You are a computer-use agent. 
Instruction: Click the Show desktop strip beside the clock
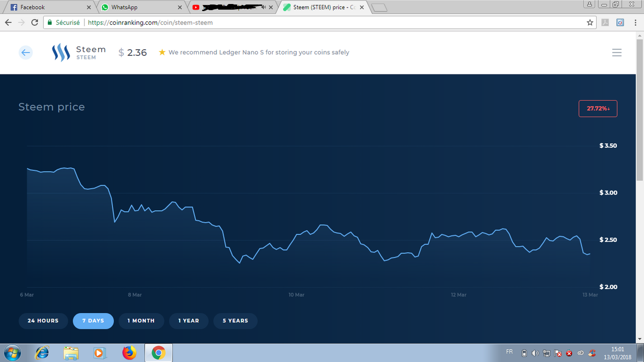(640, 353)
